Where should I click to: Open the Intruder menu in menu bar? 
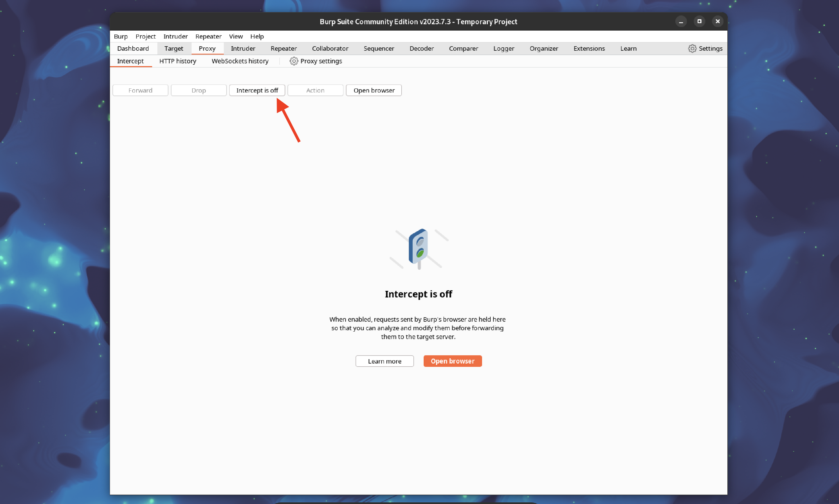point(175,36)
